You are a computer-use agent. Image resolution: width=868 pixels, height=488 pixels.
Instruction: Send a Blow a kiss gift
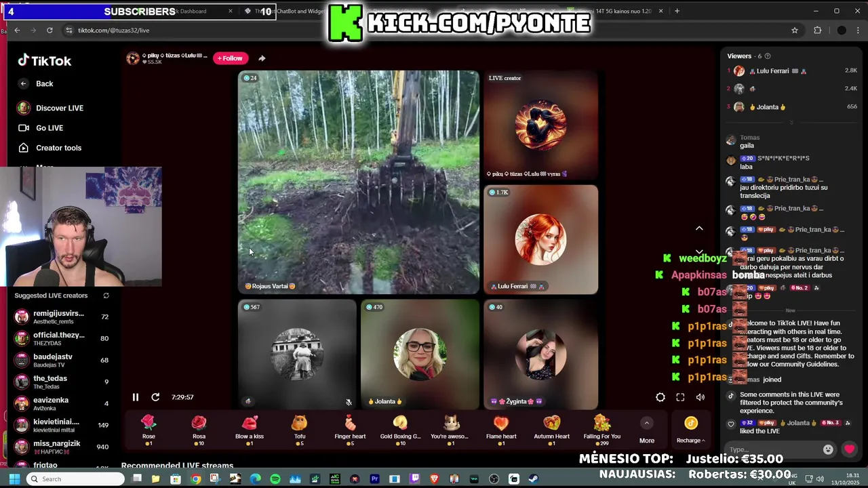click(250, 430)
